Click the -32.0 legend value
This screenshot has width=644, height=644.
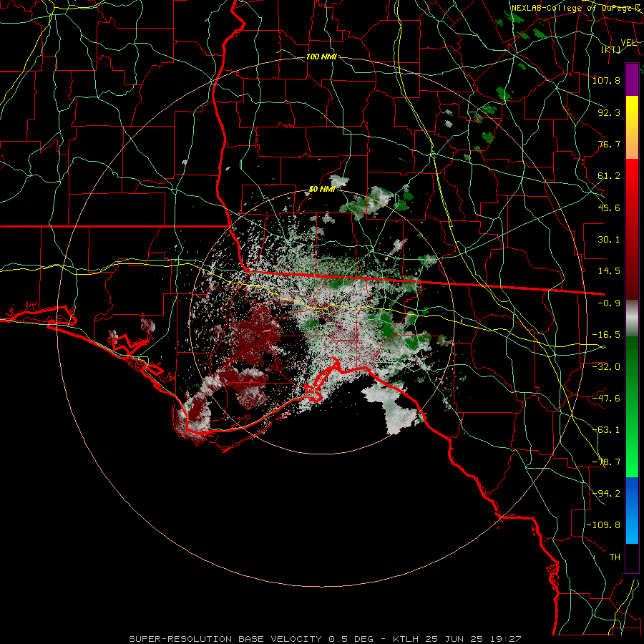tap(606, 366)
